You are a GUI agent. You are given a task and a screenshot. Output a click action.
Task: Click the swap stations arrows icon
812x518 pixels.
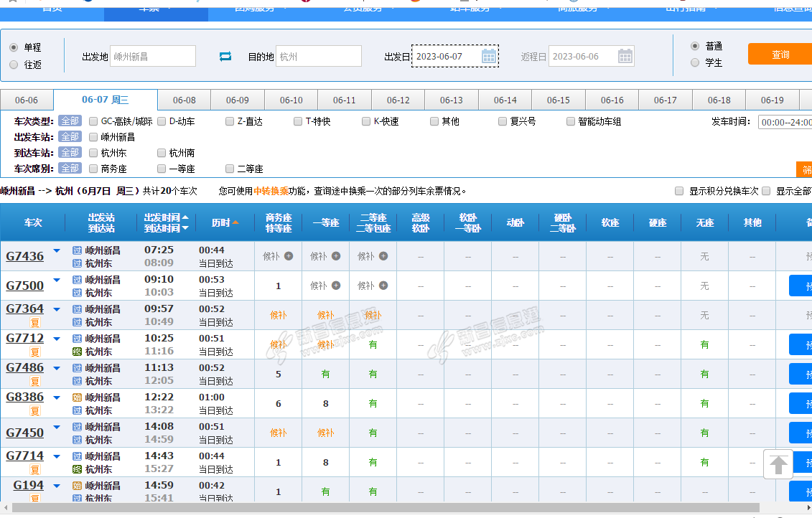[225, 57]
